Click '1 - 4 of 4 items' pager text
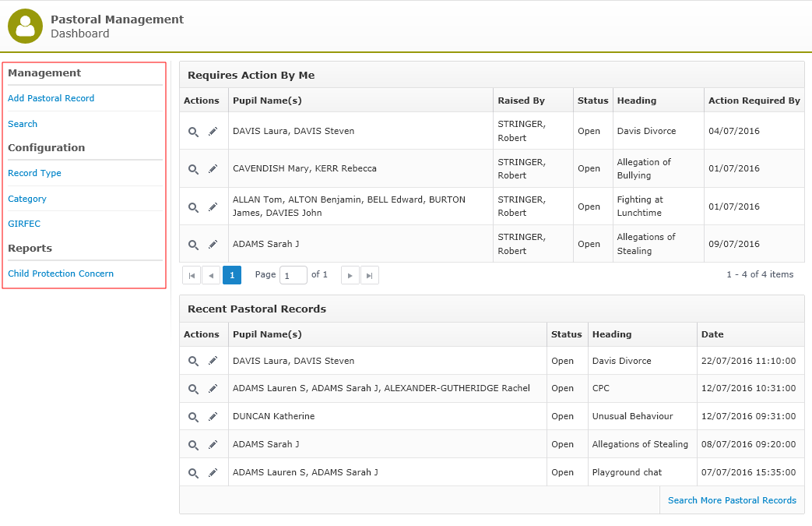Screen dimensions: 812x526 point(760,274)
